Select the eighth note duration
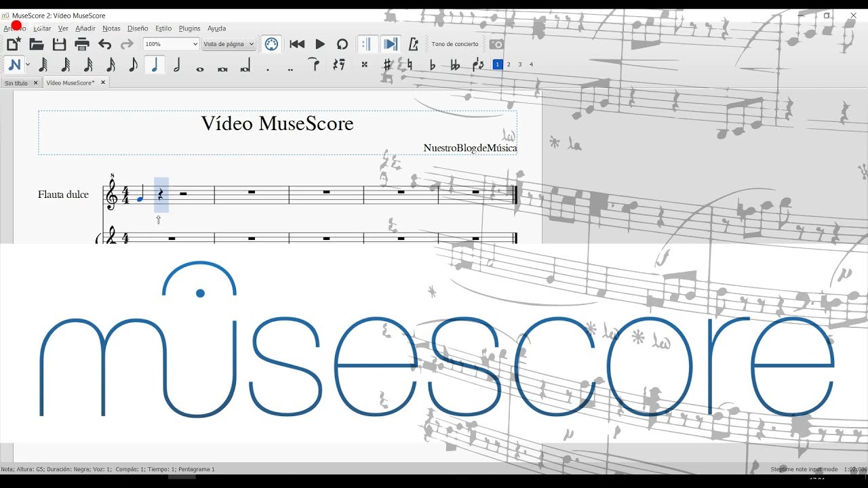 click(x=133, y=65)
